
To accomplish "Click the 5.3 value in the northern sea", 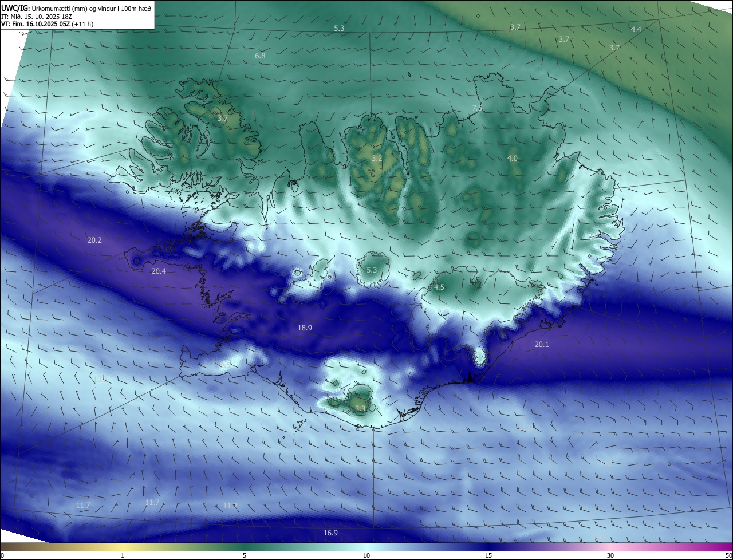I will click(x=340, y=29).
